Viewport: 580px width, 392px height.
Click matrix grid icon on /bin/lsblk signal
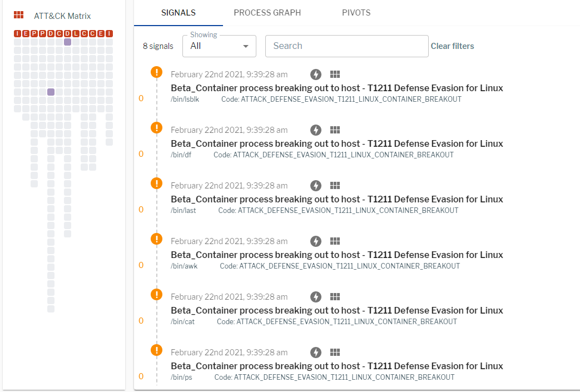tap(335, 75)
